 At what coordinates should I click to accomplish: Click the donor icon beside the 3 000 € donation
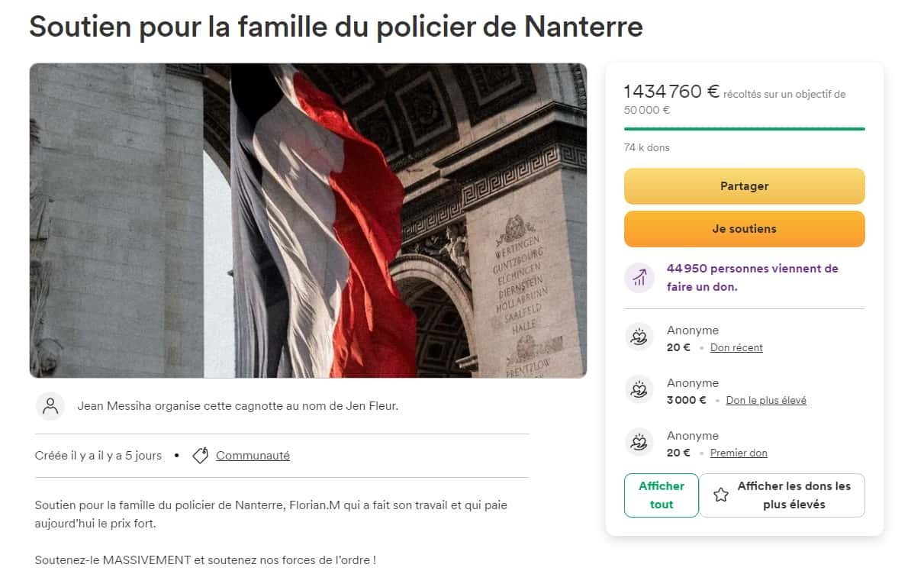[639, 389]
